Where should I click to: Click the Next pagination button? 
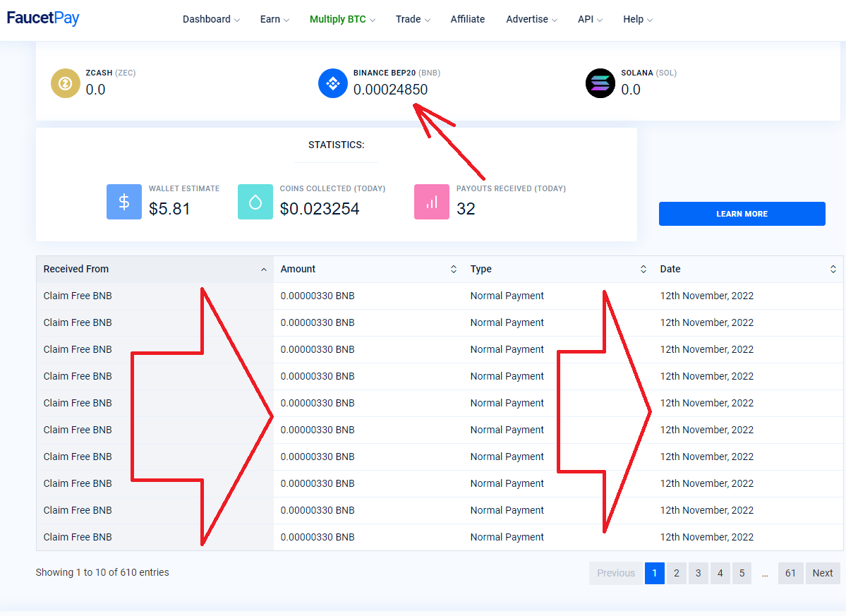tap(823, 574)
